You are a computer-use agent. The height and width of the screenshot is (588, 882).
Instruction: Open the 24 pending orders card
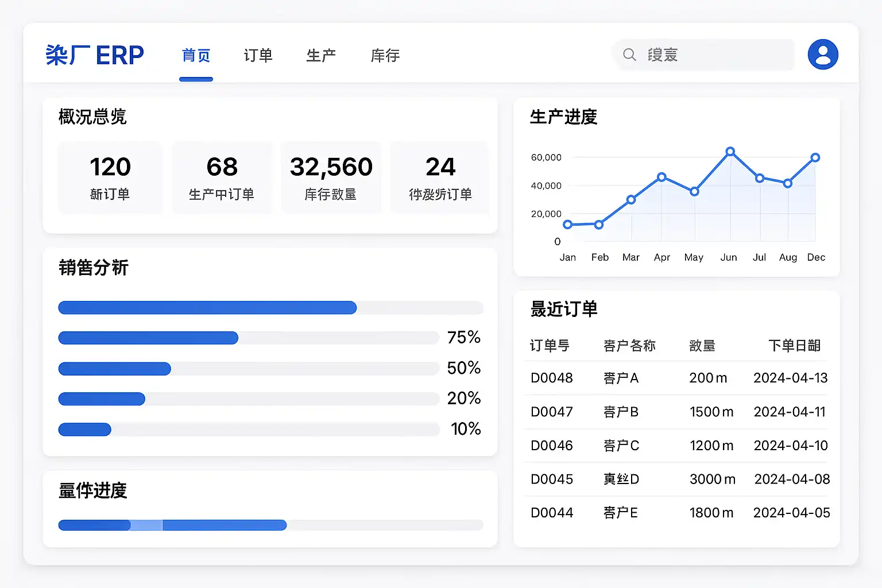(x=440, y=177)
